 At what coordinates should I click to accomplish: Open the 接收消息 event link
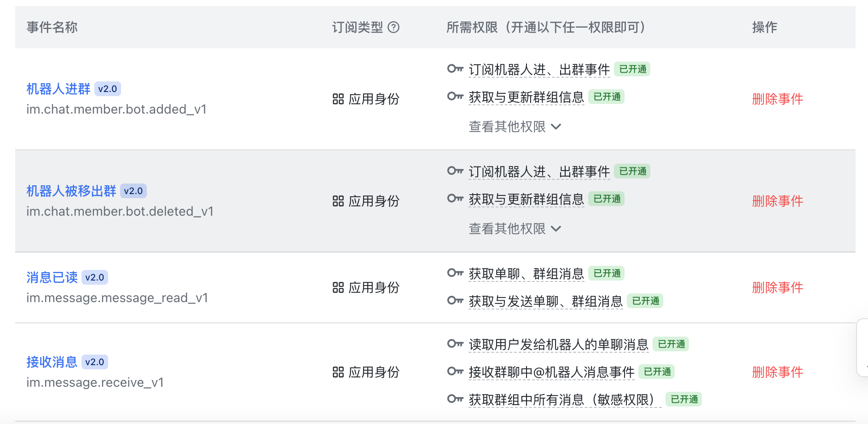[x=52, y=362]
